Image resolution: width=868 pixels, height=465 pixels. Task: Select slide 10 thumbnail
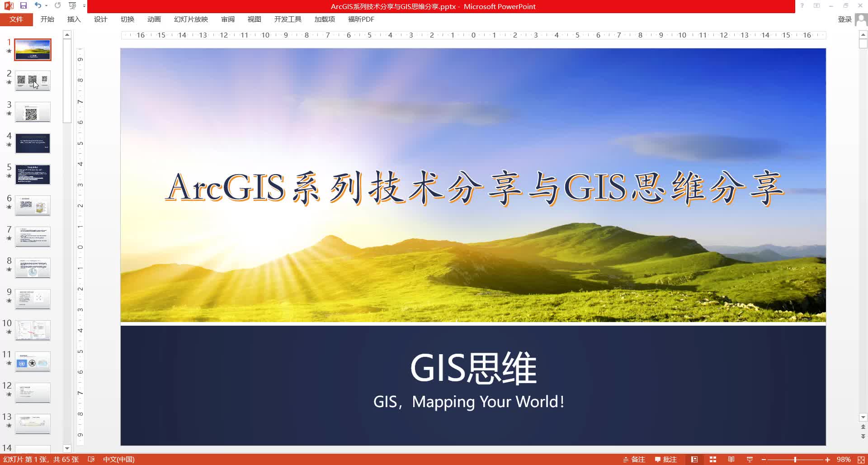pos(33,331)
